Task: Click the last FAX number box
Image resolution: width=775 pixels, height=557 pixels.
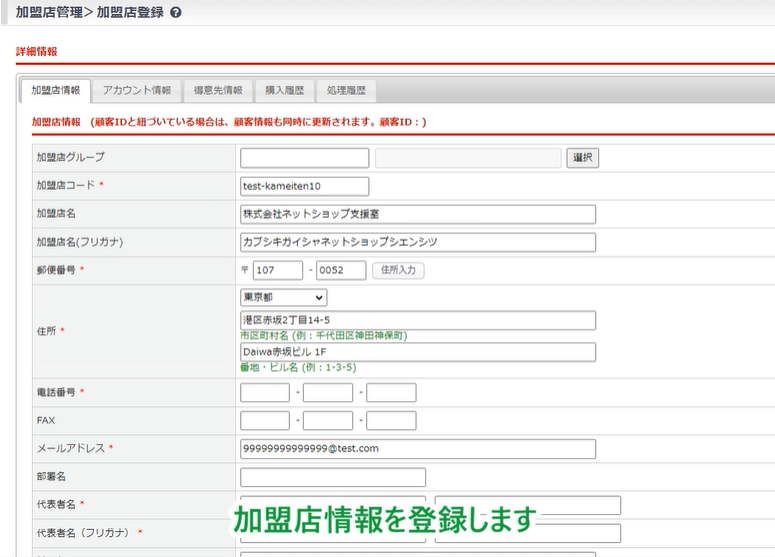Action: click(391, 421)
